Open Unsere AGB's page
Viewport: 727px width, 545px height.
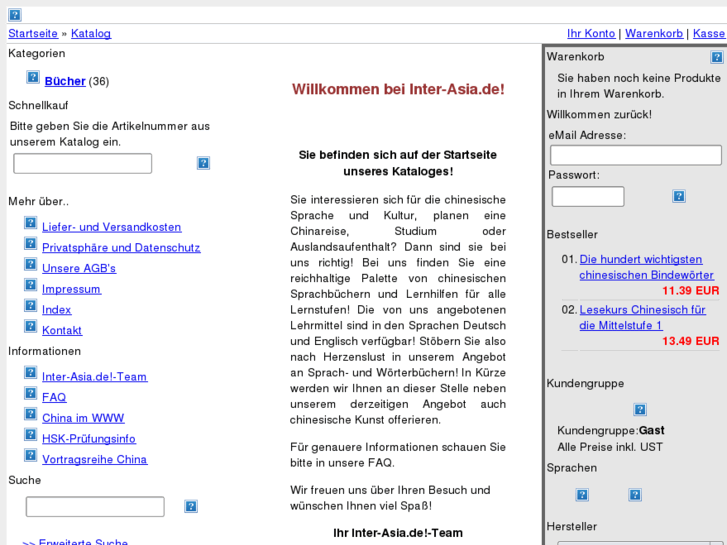[79, 268]
